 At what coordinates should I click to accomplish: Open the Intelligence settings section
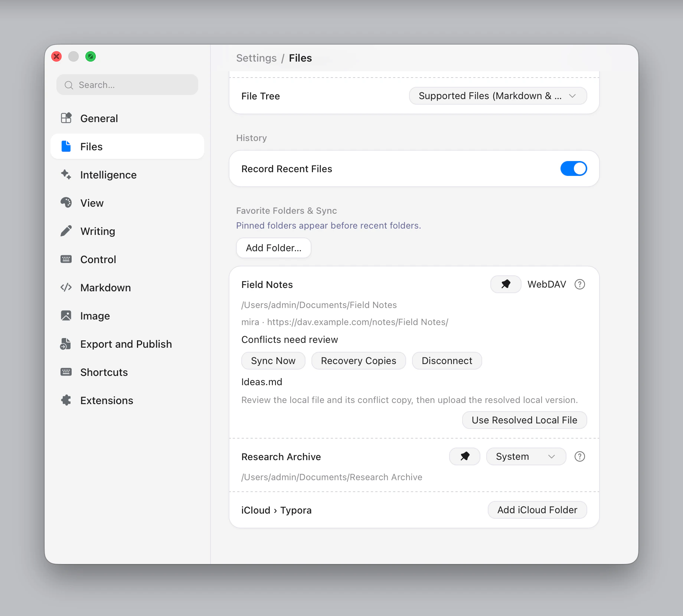pyautogui.click(x=127, y=174)
